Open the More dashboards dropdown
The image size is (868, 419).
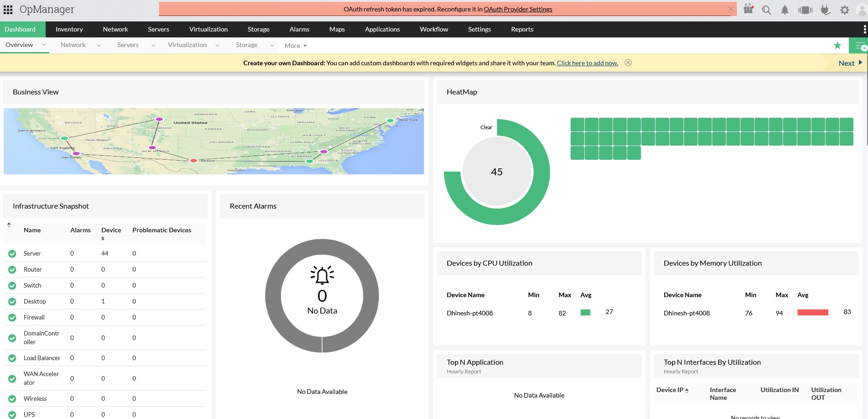tap(296, 46)
